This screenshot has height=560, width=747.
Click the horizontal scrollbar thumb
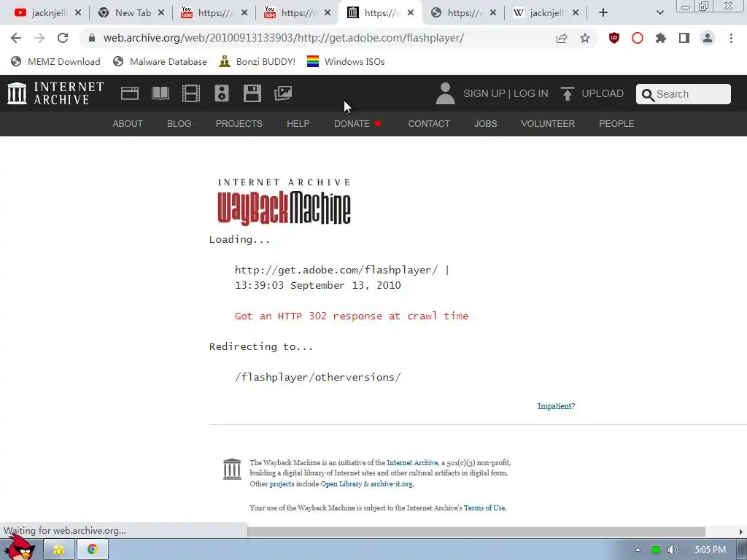click(476, 532)
